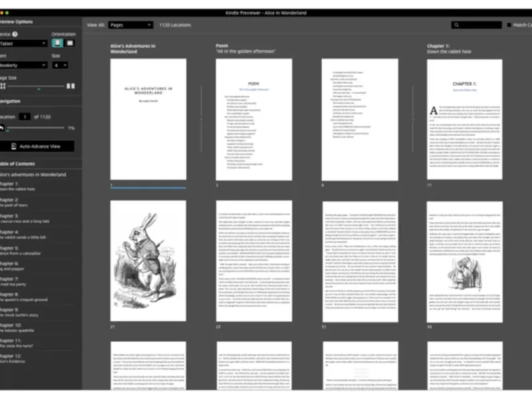Viewport: 532px width, 399px height.
Task: Go to Chapter 9 mock turtle's story
Action: (19, 312)
